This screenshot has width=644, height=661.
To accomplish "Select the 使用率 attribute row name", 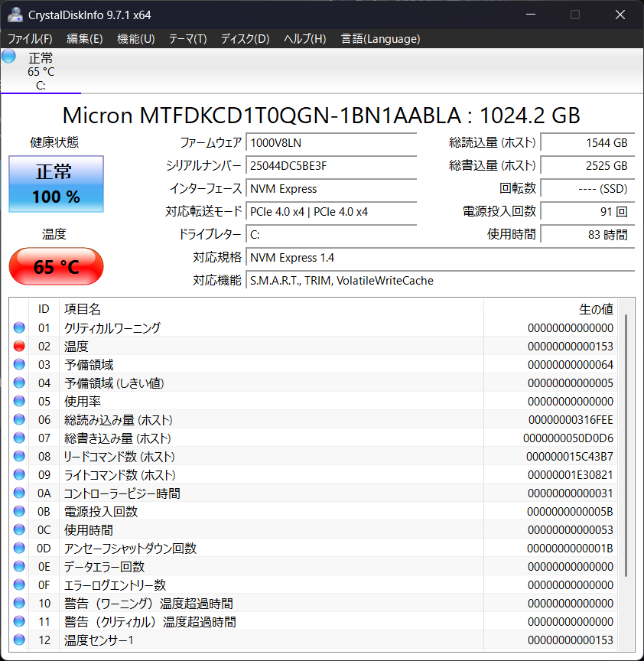I will click(83, 402).
